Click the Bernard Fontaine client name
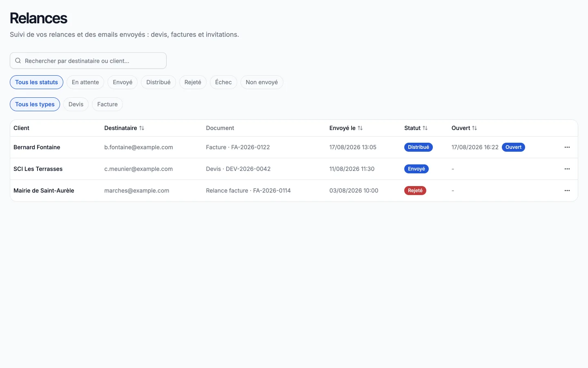 (37, 147)
